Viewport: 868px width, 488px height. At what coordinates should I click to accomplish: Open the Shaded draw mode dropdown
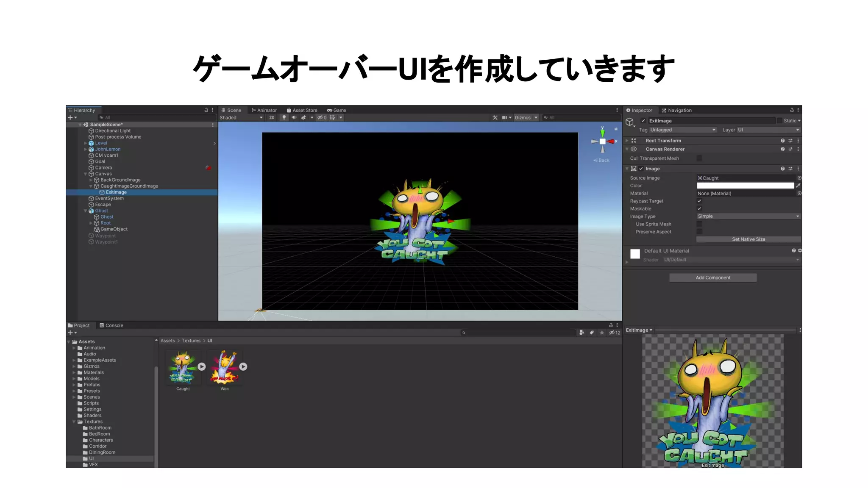click(x=241, y=118)
